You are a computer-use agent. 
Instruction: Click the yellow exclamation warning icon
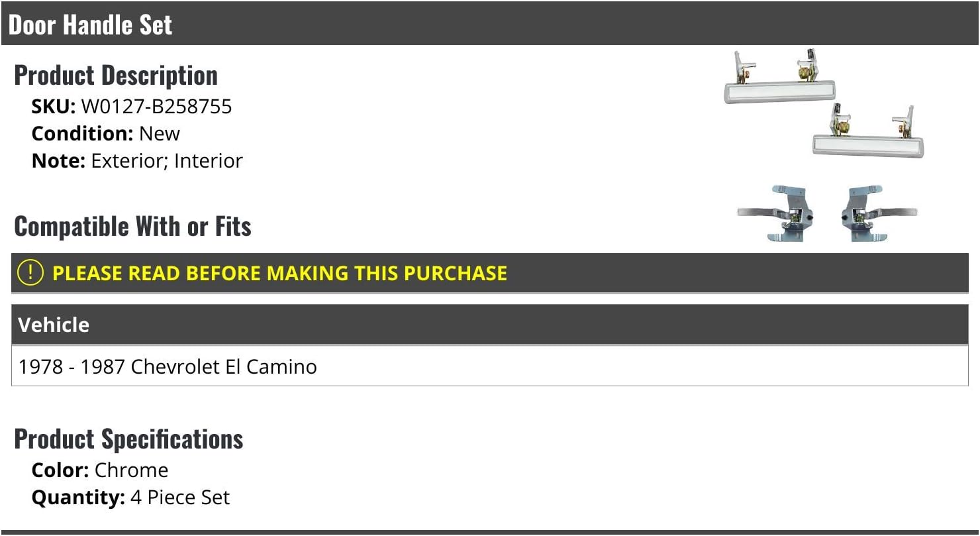[x=30, y=273]
